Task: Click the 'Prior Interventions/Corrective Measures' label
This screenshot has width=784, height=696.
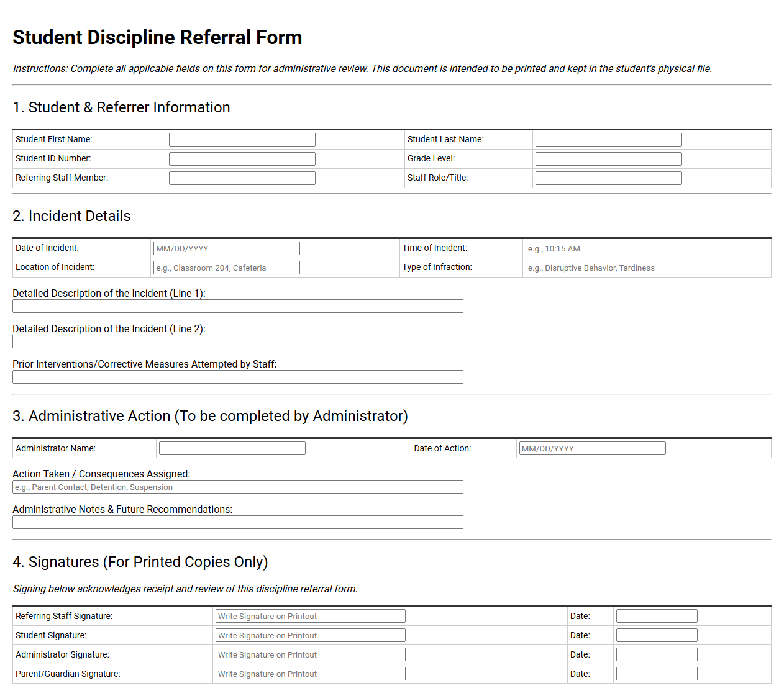Action: click(x=145, y=364)
